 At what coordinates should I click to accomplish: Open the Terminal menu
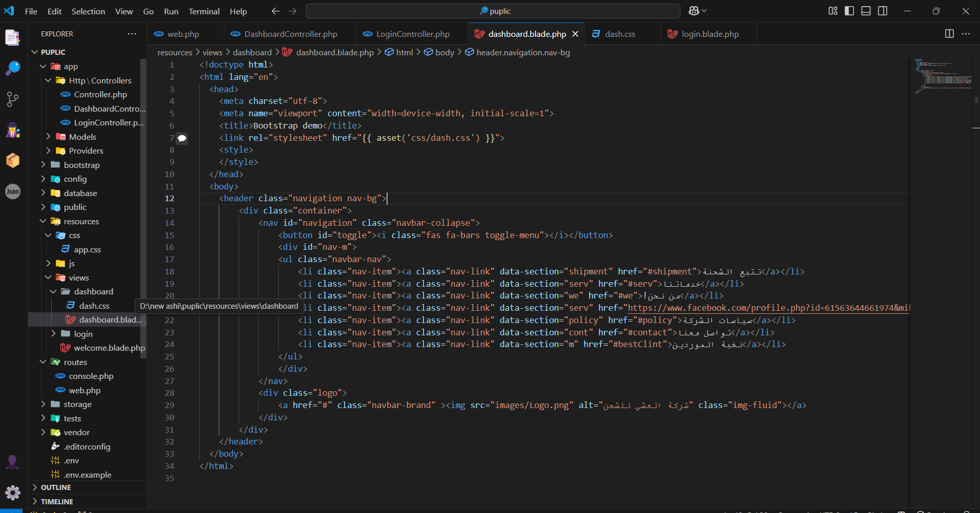coord(204,11)
